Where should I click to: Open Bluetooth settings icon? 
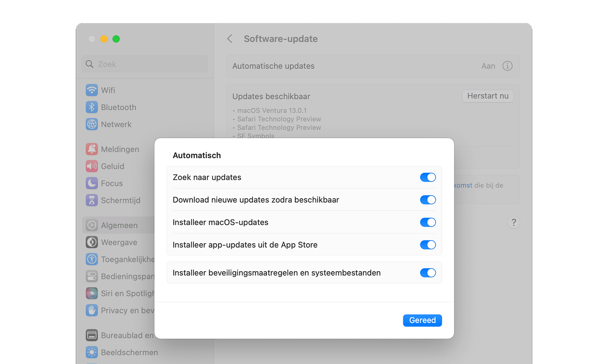(92, 107)
